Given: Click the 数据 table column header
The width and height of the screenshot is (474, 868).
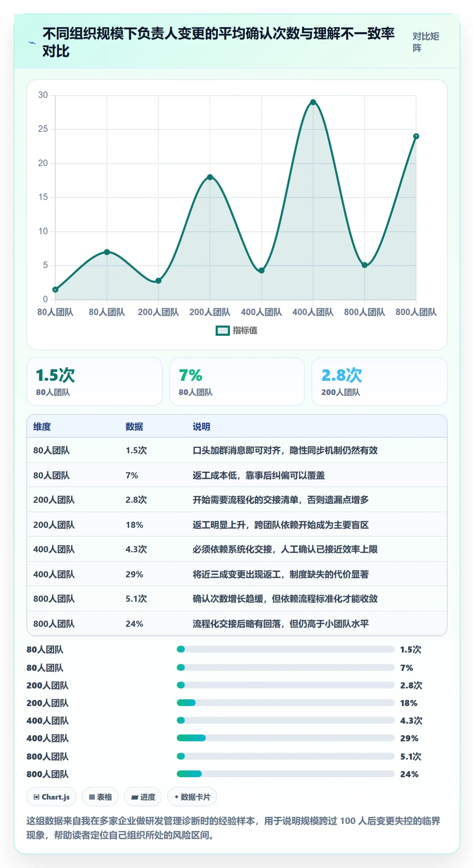Looking at the screenshot, I should tap(134, 427).
